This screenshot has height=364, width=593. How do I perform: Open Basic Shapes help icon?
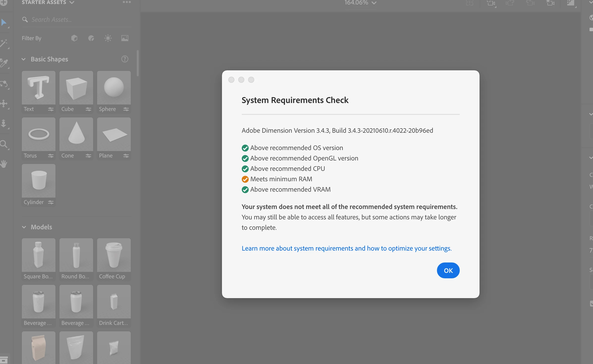point(125,59)
